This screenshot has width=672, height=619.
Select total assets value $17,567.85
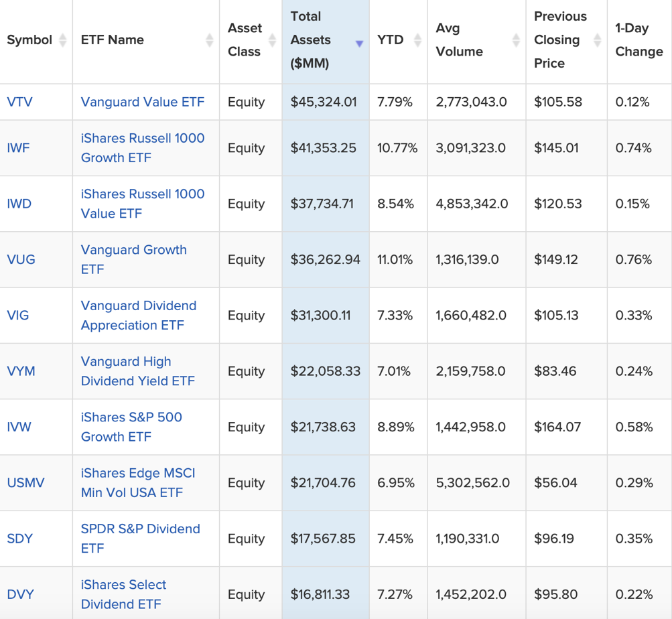coord(323,539)
